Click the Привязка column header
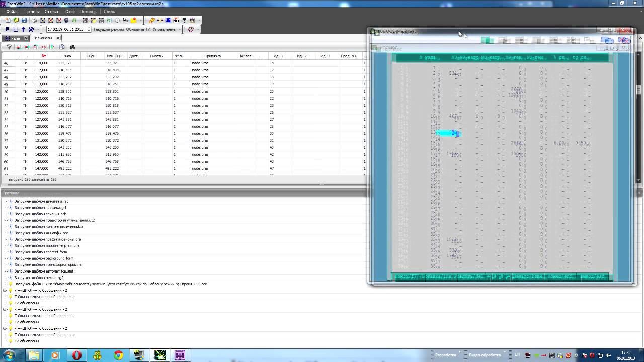 click(x=213, y=56)
